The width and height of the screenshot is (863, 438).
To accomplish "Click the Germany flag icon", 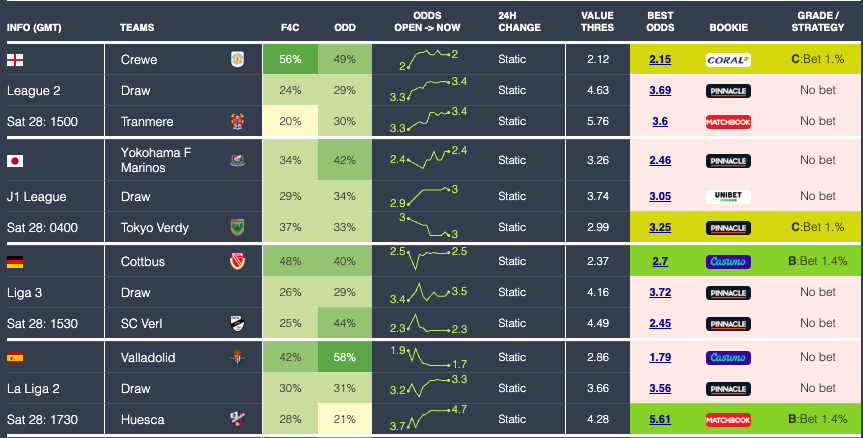I will (x=15, y=262).
